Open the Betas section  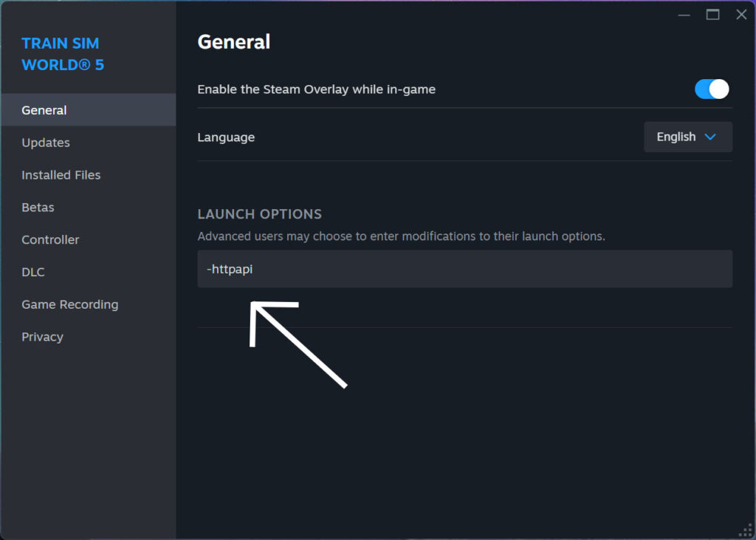(89, 207)
